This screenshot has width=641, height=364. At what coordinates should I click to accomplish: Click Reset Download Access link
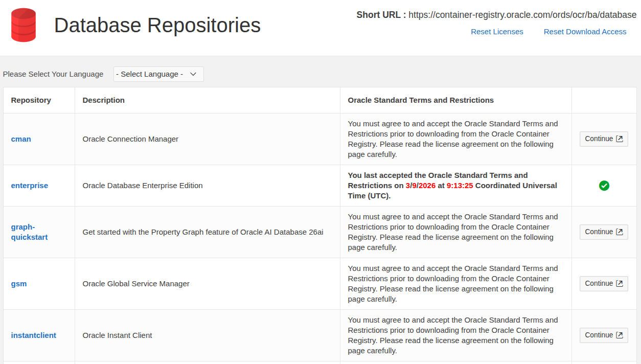click(585, 32)
